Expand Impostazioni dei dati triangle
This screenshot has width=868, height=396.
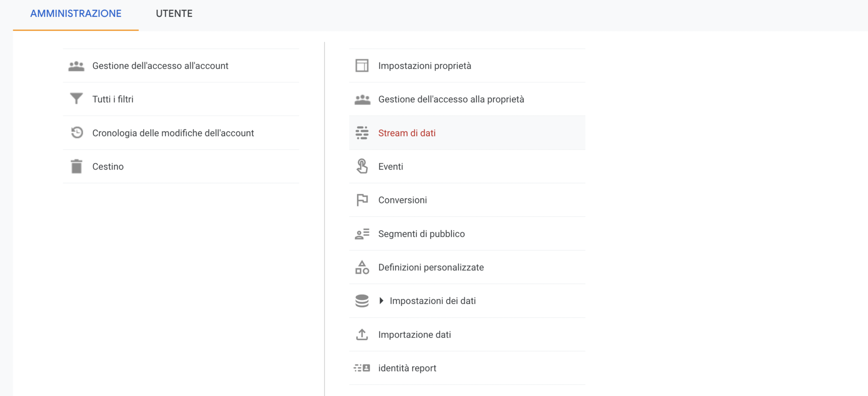(381, 301)
